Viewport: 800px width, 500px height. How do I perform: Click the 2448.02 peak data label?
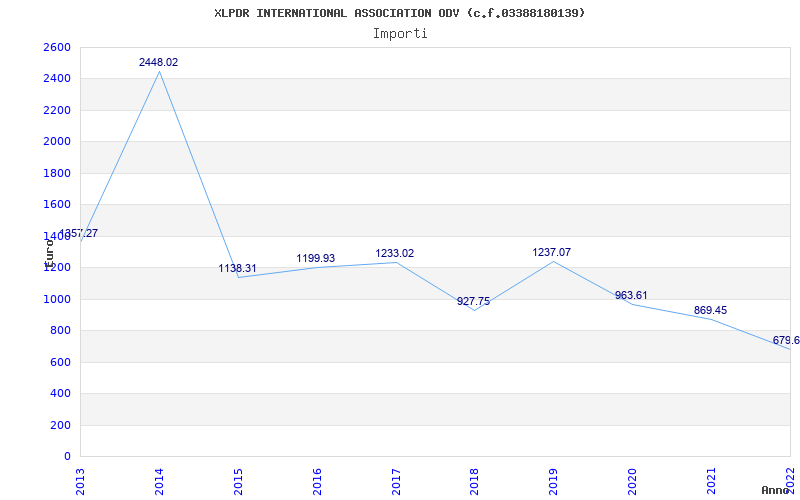[x=158, y=62]
